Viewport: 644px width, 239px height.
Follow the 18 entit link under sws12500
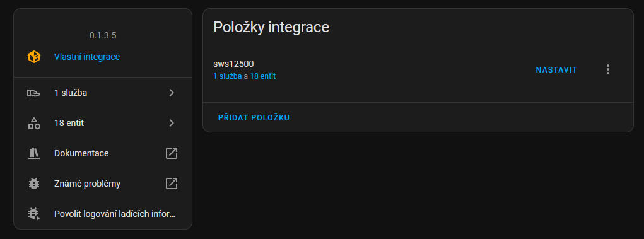tap(263, 76)
